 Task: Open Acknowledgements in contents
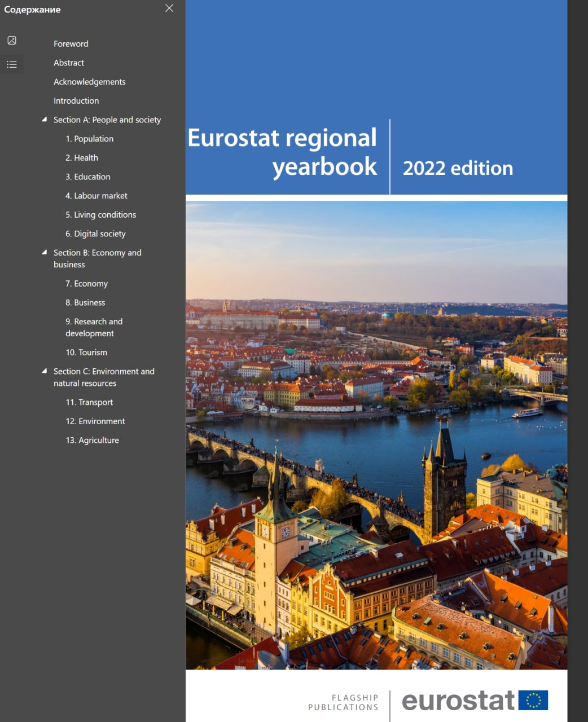click(90, 82)
